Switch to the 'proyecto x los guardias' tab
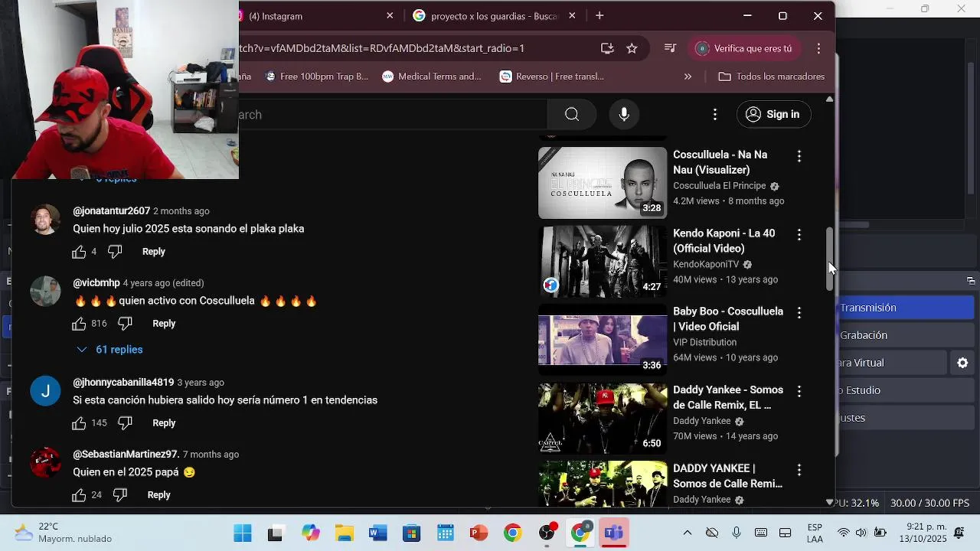Screen dimensions: 980x551 [494, 16]
